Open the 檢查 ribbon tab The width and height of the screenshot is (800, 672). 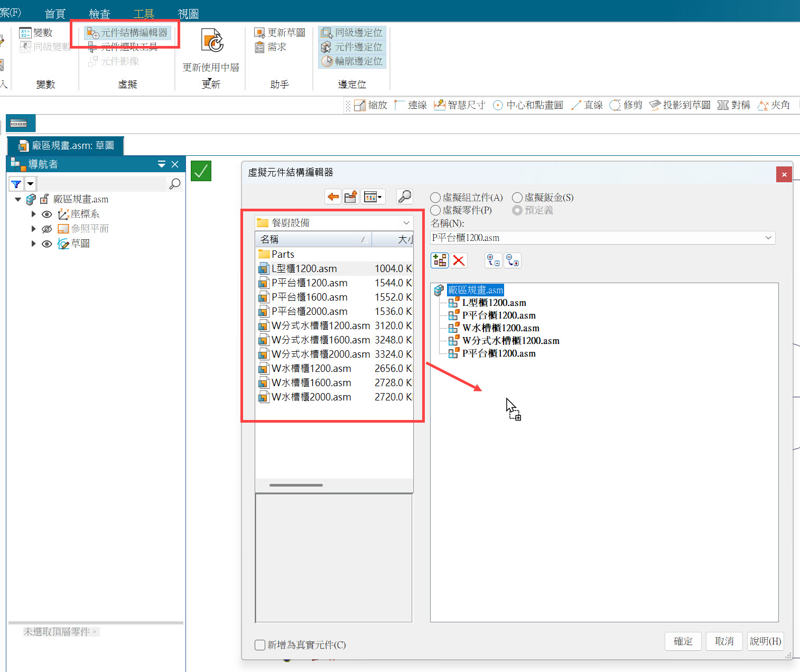99,14
